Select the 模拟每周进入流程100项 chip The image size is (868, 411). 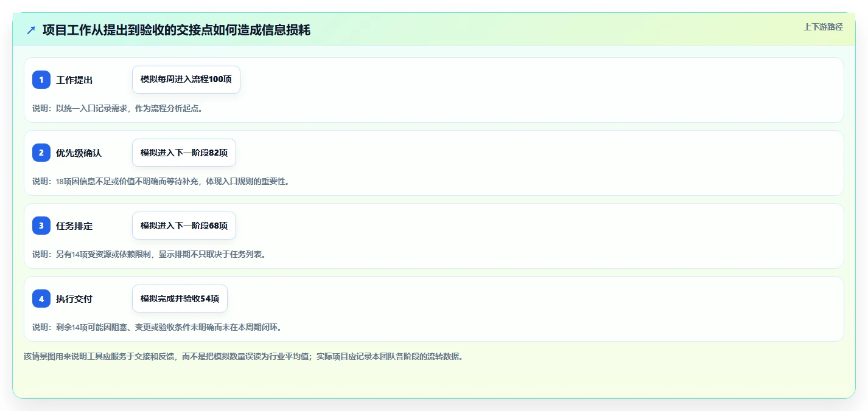pos(186,80)
